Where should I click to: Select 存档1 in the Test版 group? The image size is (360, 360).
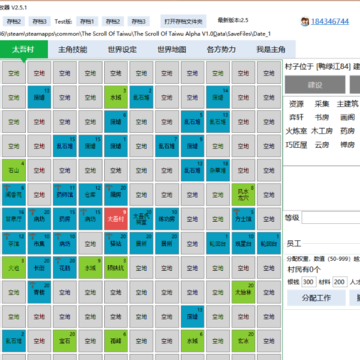87,22
